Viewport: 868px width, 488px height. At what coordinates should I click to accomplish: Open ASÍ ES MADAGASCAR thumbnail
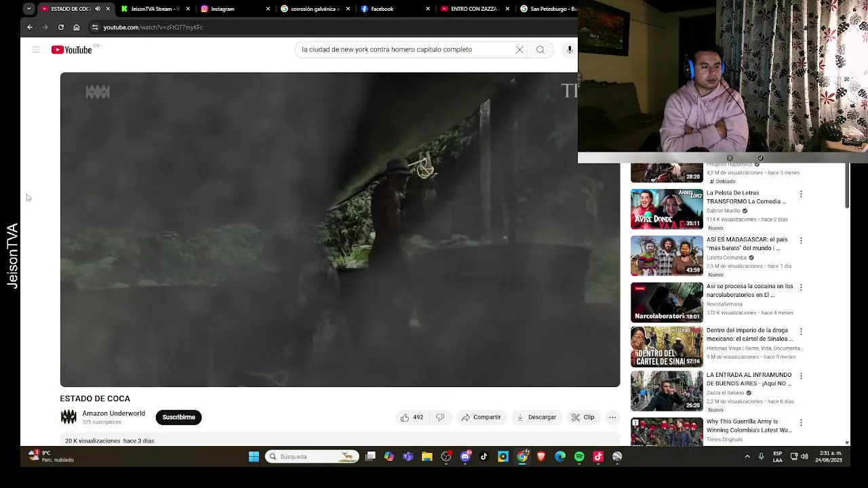[x=667, y=256]
